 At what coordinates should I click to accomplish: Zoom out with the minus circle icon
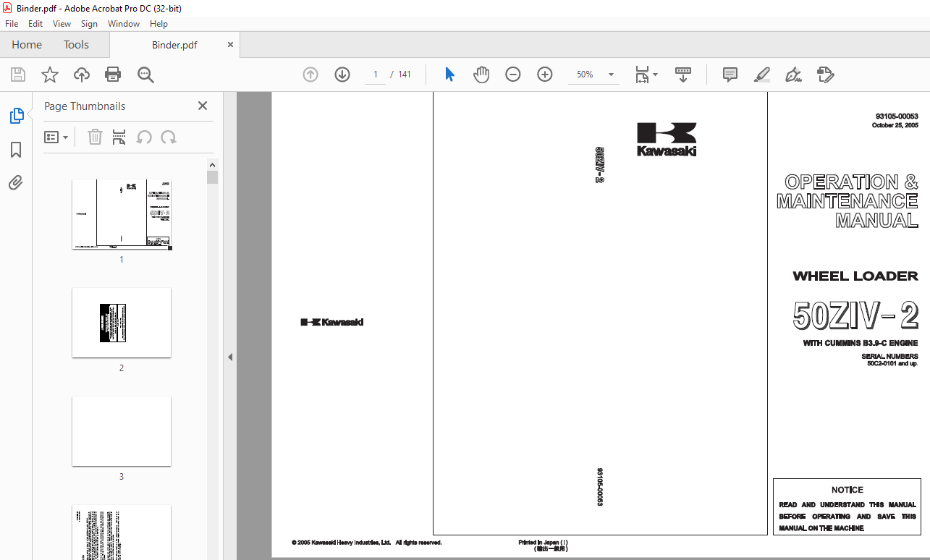pos(513,75)
